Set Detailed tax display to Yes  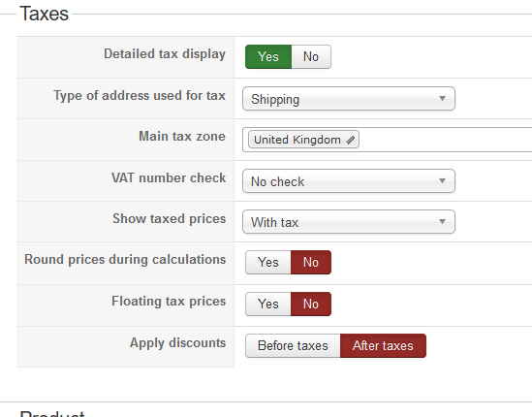(268, 56)
